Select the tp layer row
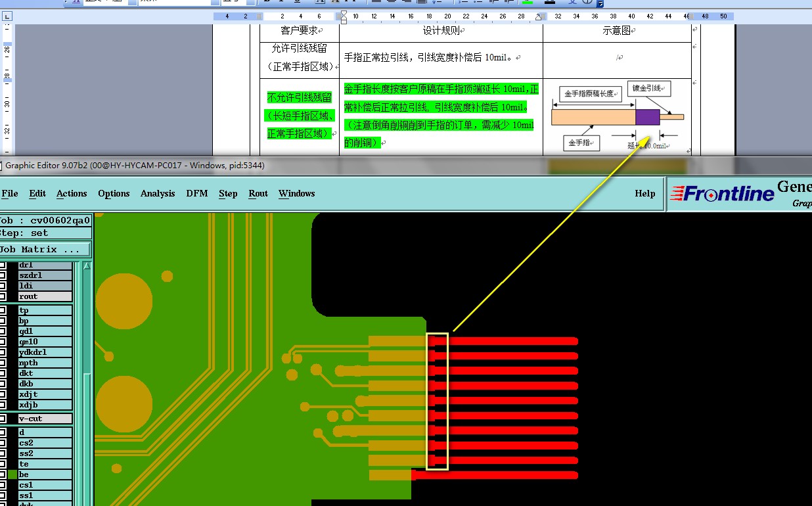Viewport: 812px width, 506px height. 45,310
